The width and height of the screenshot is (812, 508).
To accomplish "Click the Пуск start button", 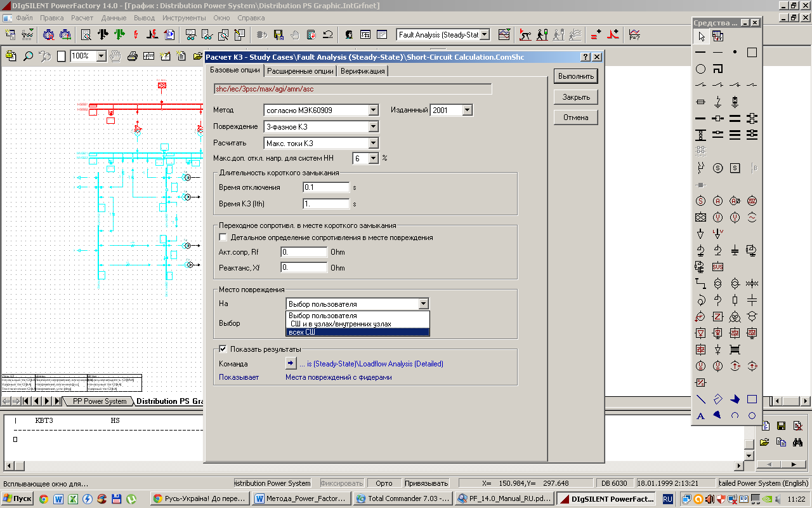I will tap(18, 499).
